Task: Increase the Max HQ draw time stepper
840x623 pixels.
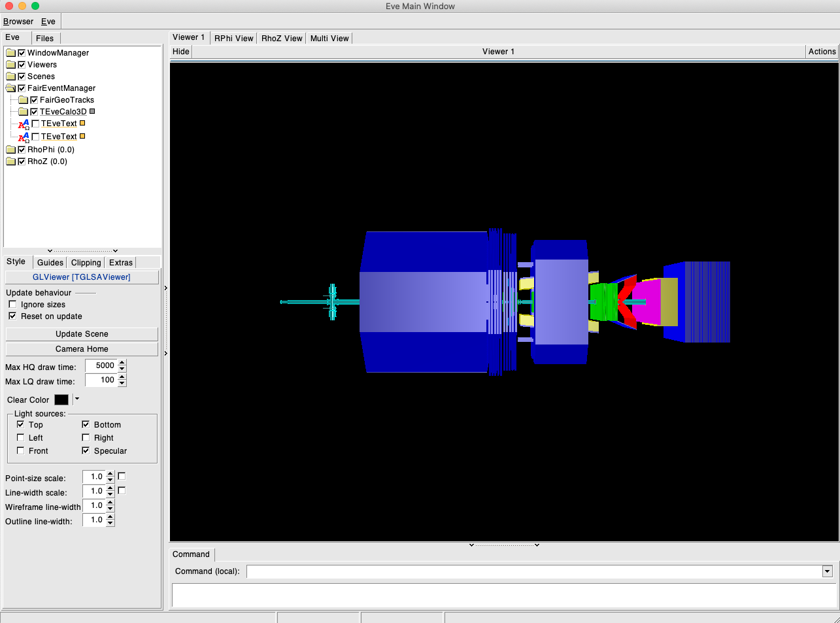Action: (122, 362)
